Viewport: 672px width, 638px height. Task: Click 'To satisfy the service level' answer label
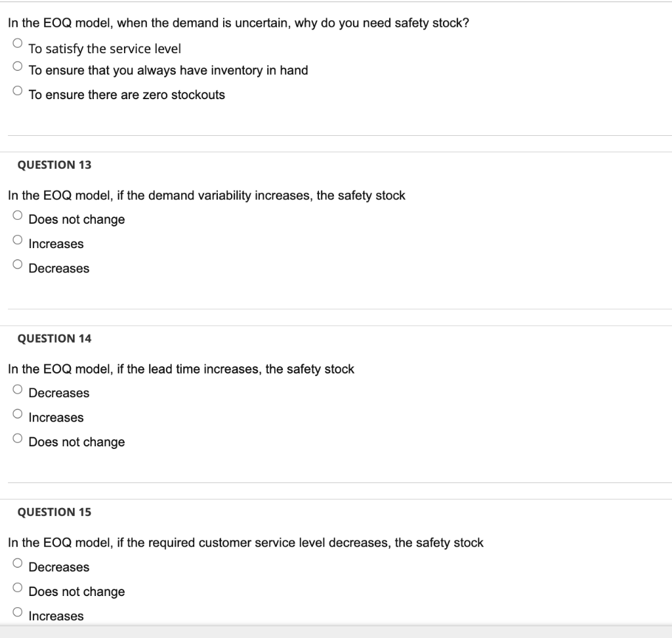point(104,49)
